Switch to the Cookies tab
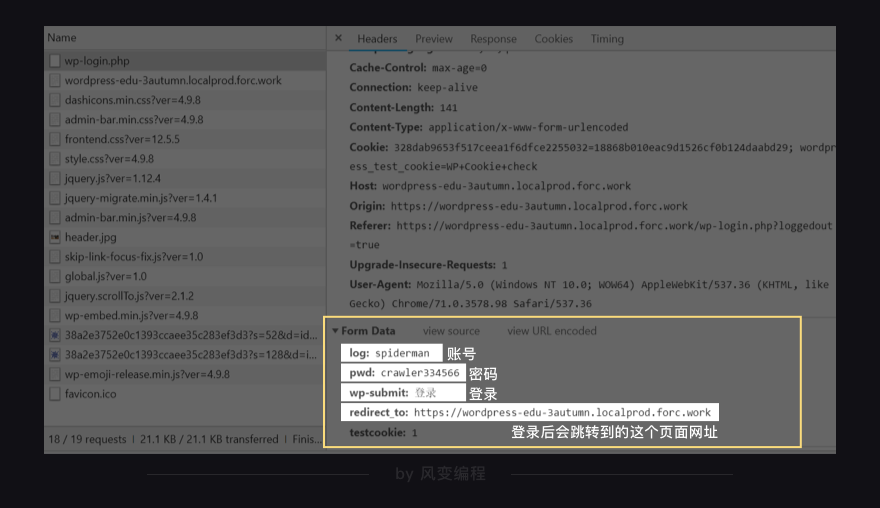 (553, 39)
